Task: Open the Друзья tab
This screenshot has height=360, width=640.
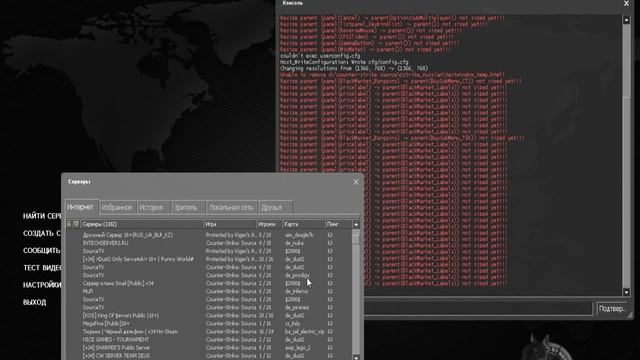Action: click(276, 208)
